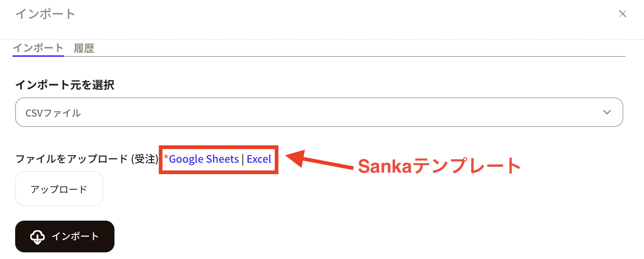Click the インポート dialog title text
The image size is (644, 259).
tap(45, 14)
